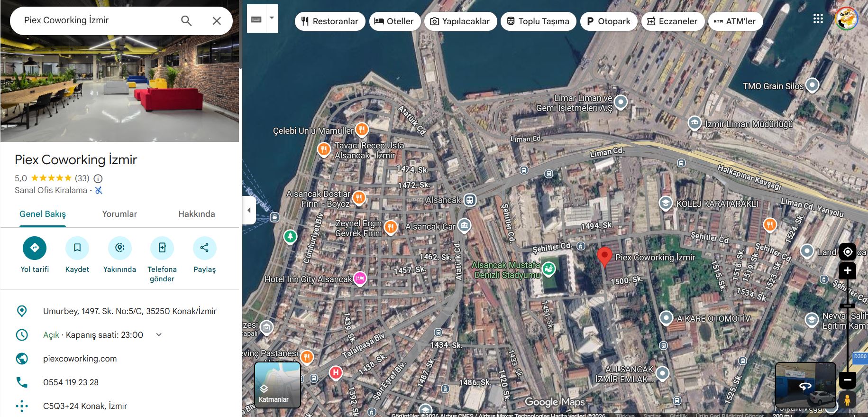This screenshot has height=417, width=868.
Task: Open the Google apps grid icon
Action: (x=818, y=19)
